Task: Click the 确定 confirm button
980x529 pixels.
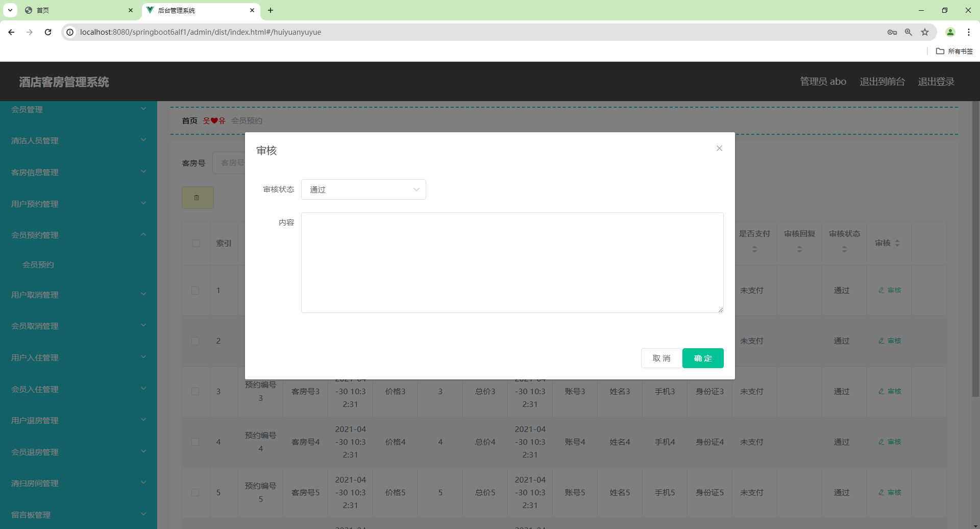Action: tap(703, 358)
